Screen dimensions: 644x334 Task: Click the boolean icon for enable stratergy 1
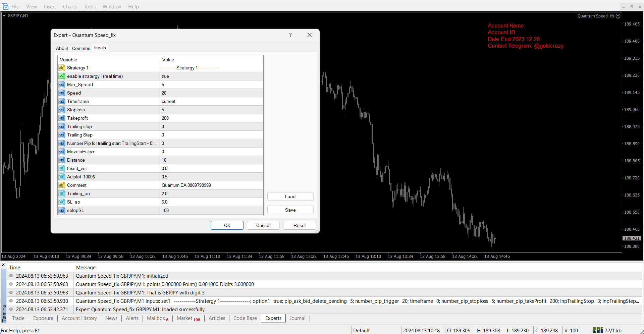(62, 76)
